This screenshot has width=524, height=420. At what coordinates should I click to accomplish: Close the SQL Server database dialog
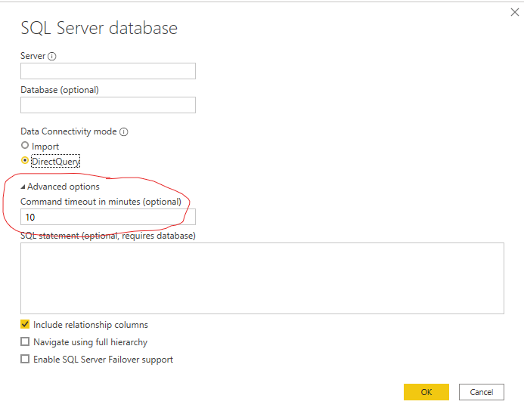515,12
